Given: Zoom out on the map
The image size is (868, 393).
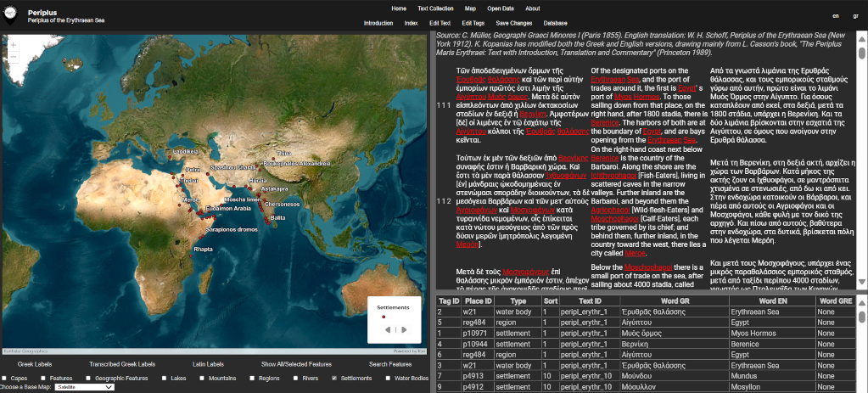Looking at the screenshot, I should pyautogui.click(x=13, y=58).
